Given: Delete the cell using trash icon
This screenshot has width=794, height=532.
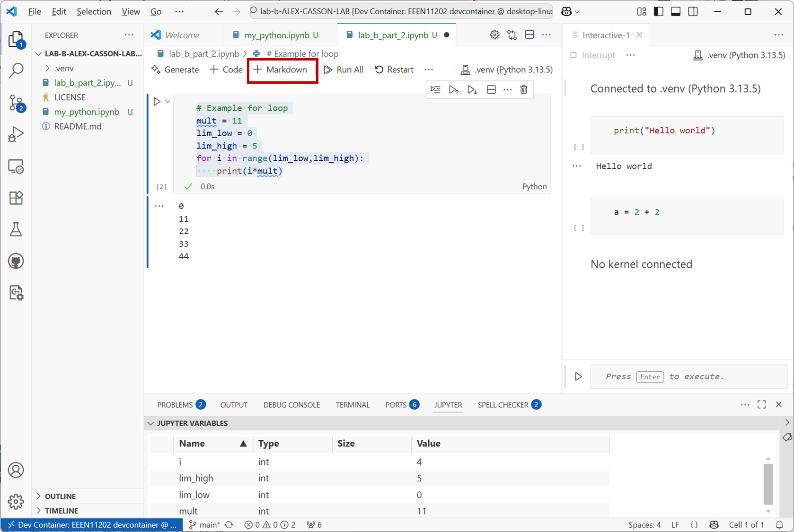Looking at the screenshot, I should tap(524, 89).
